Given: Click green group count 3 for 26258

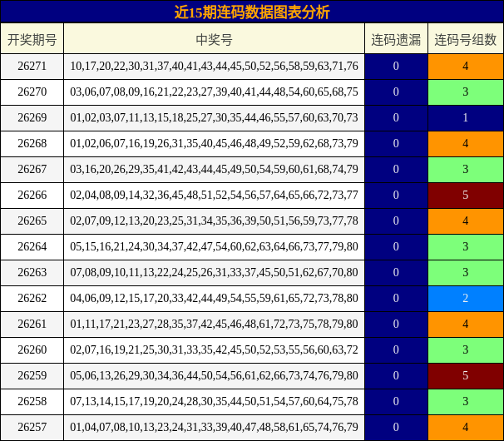Looking at the screenshot, I should 466,401.
